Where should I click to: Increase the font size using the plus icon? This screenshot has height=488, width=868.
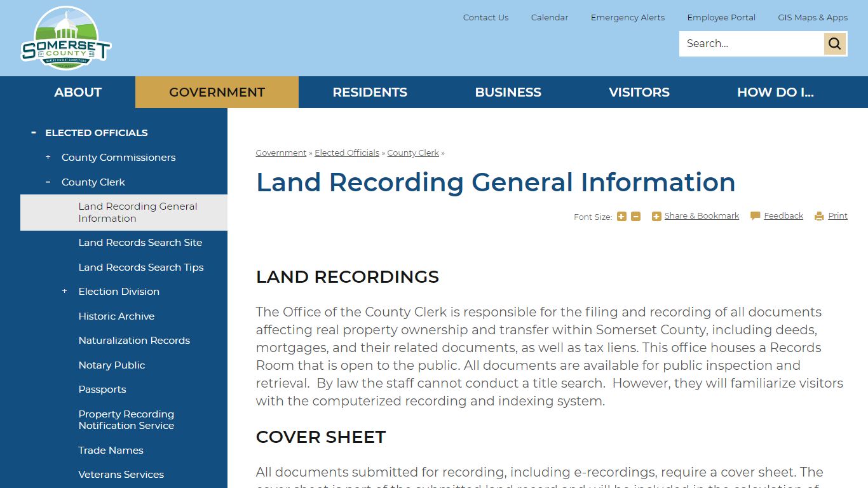pyautogui.click(x=621, y=216)
